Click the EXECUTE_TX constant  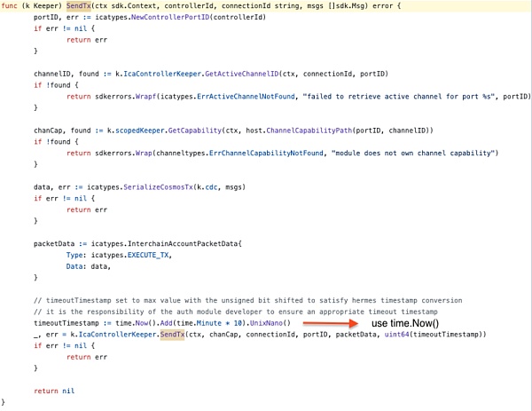tap(148, 255)
